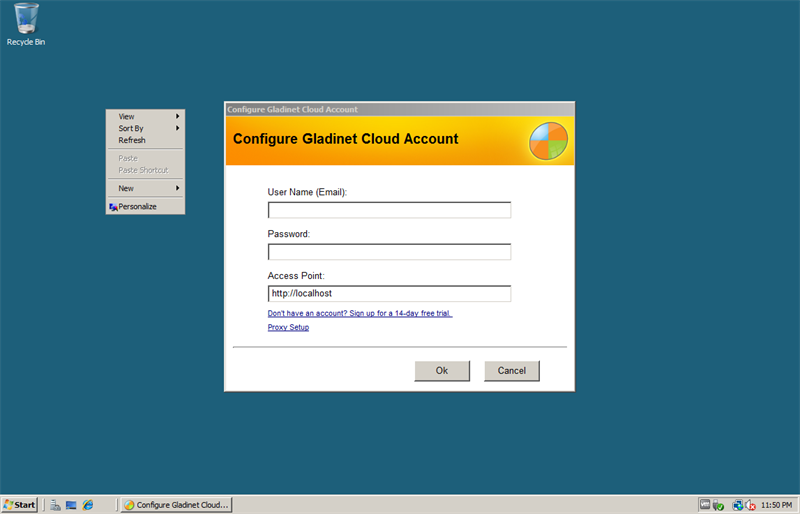Viewport: 800px width, 514px height.
Task: Expand the Sort By submenu
Action: click(145, 128)
